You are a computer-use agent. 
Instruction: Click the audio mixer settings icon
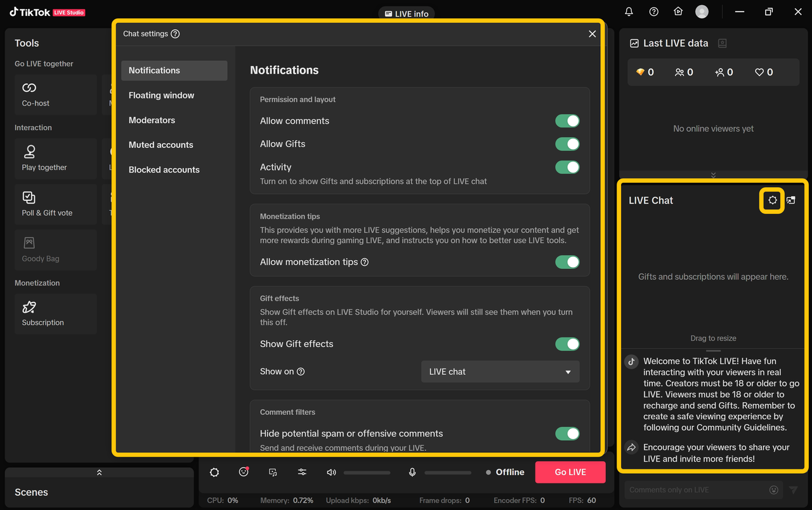pyautogui.click(x=302, y=472)
